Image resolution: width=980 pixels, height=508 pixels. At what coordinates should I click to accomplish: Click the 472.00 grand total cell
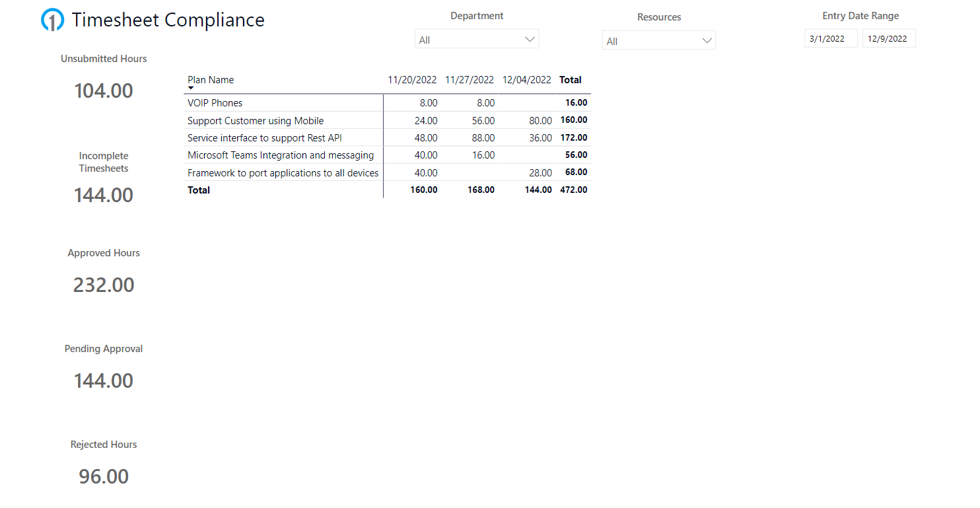[574, 190]
